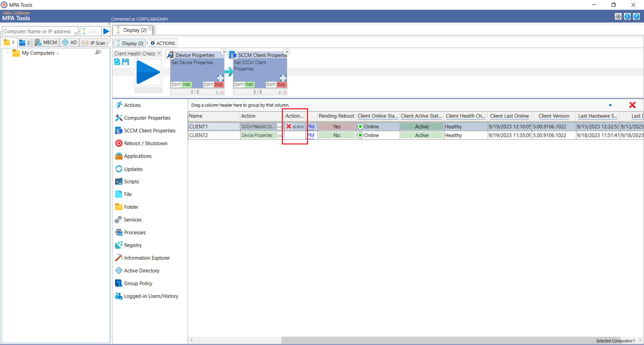The image size is (644, 345).
Task: Open Information Explorer category
Action: (142, 258)
